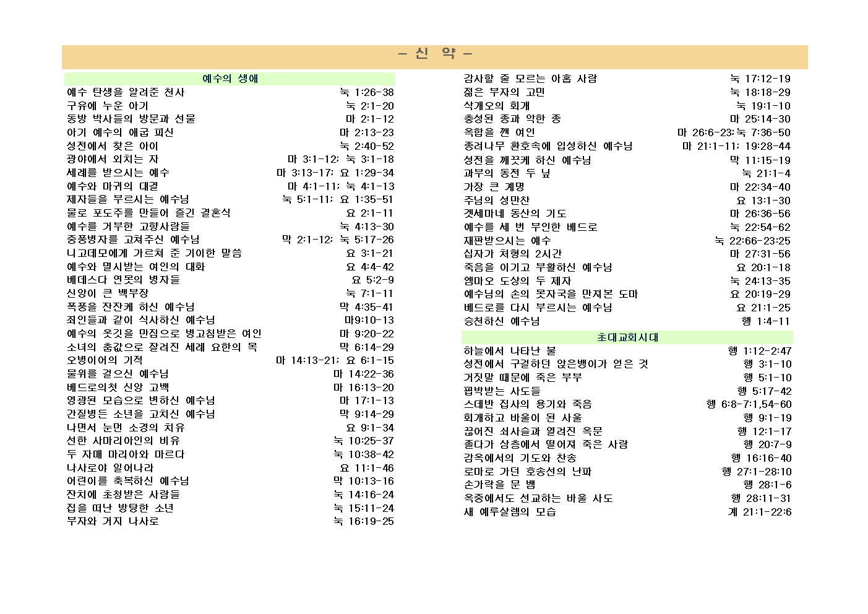Click '스데반 집사의 용기와 죽음'
Viewport: 868px width, 614px height.
point(528,404)
